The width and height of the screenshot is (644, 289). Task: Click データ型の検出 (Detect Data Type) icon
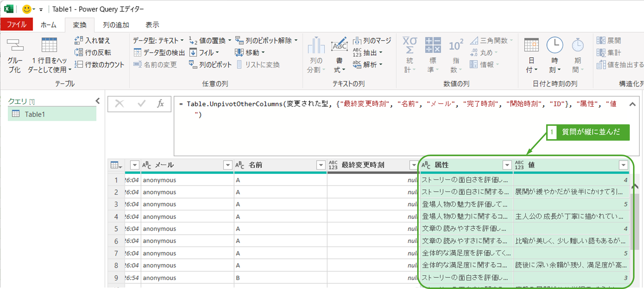[x=137, y=53]
